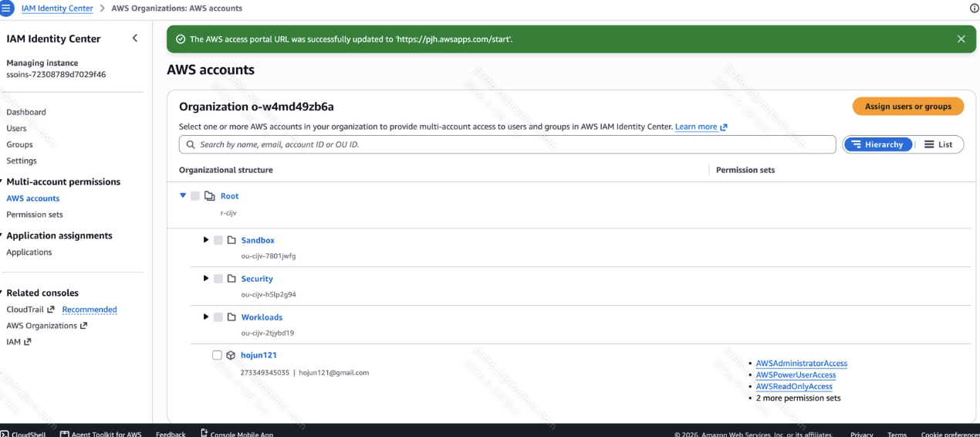Expand the Workloads OU
The height and width of the screenshot is (437, 980).
[206, 317]
